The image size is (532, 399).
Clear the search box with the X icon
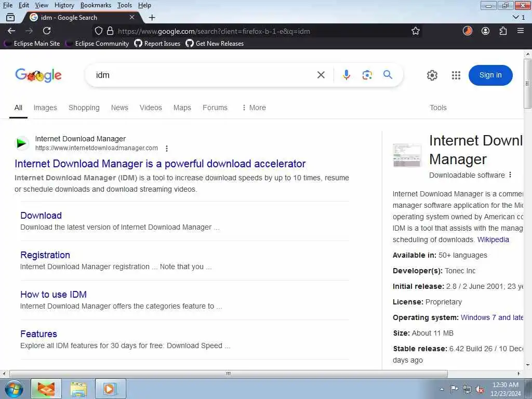[x=321, y=75]
